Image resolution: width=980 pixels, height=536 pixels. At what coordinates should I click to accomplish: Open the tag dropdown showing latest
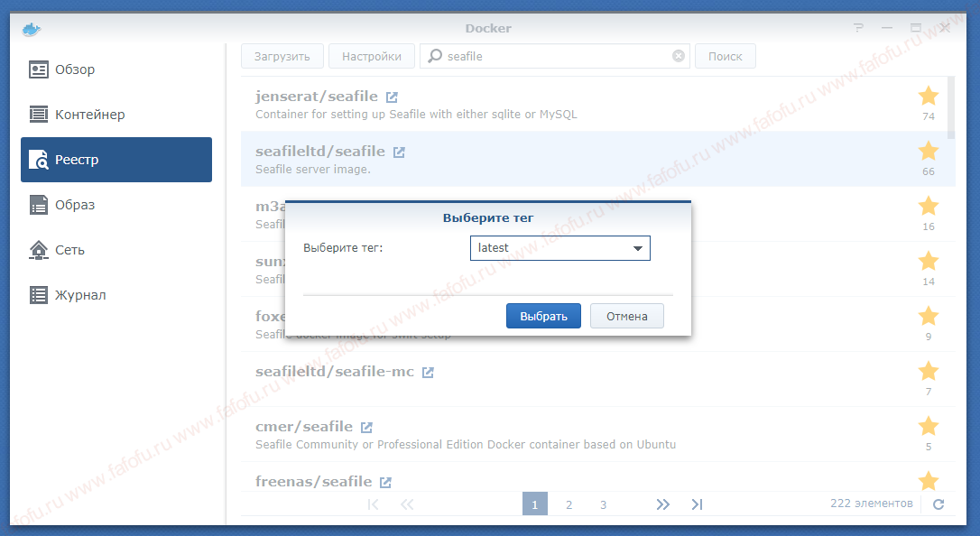coord(560,248)
